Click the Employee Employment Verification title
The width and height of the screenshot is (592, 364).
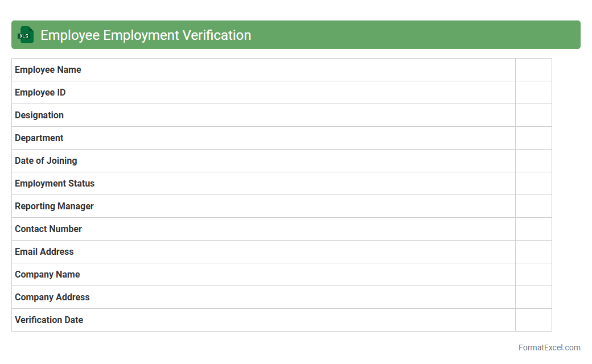(146, 35)
